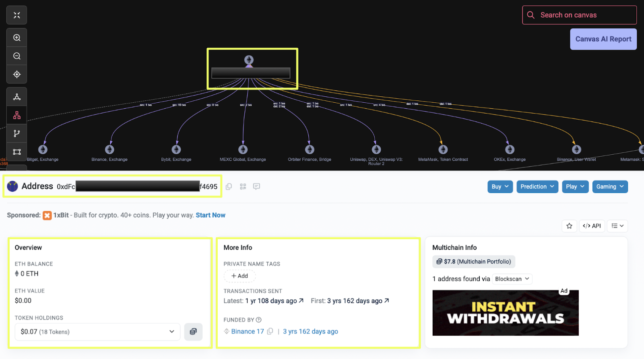Select the Binance Exchange node
This screenshot has width=644, height=359.
point(109,149)
